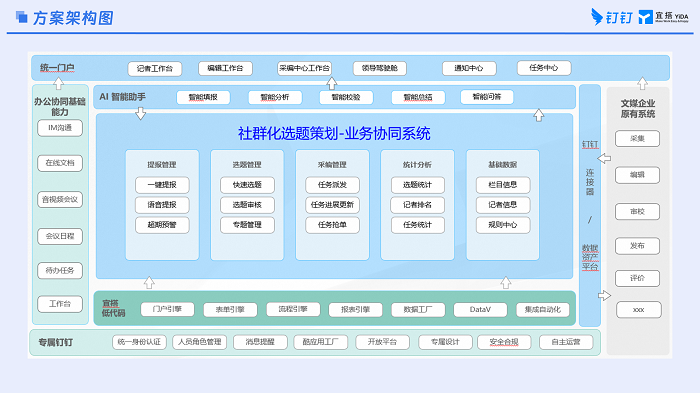Click the 工作台 box in left column
The image size is (700, 393).
coord(60,304)
